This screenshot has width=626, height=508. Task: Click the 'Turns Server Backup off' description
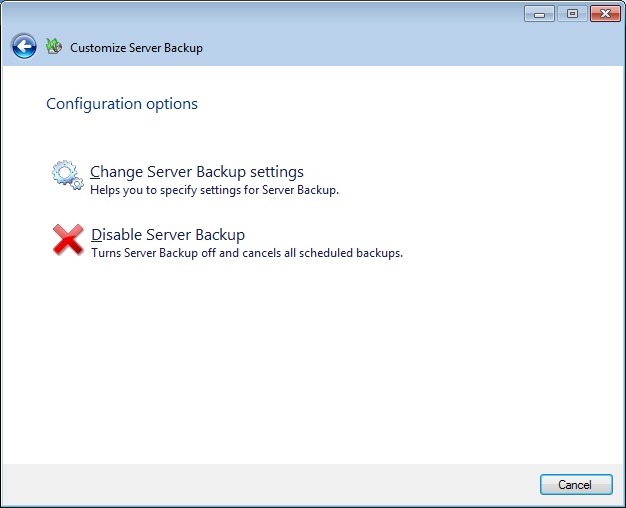pos(247,254)
